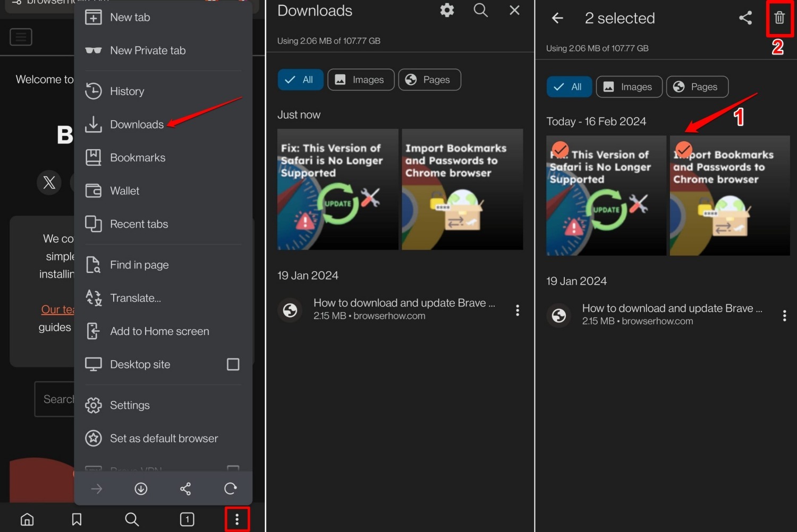
Task: Open options for Brave page in Downloads panel
Action: tap(518, 310)
